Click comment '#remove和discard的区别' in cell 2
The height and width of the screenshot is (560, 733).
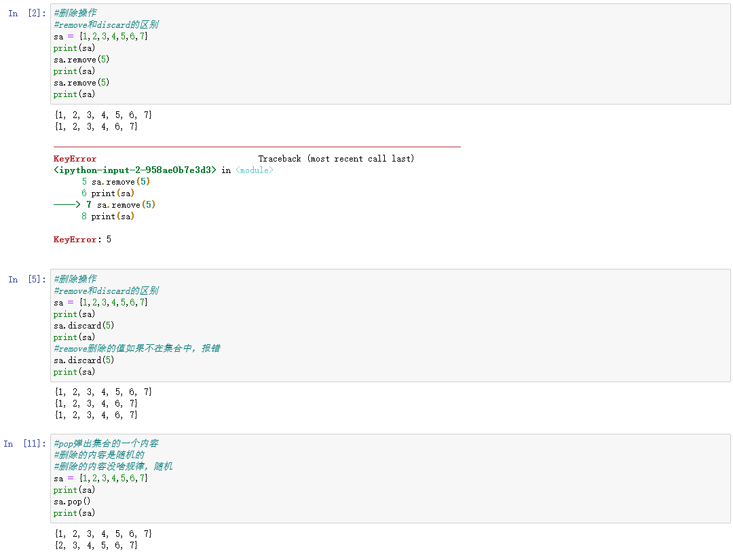(106, 24)
